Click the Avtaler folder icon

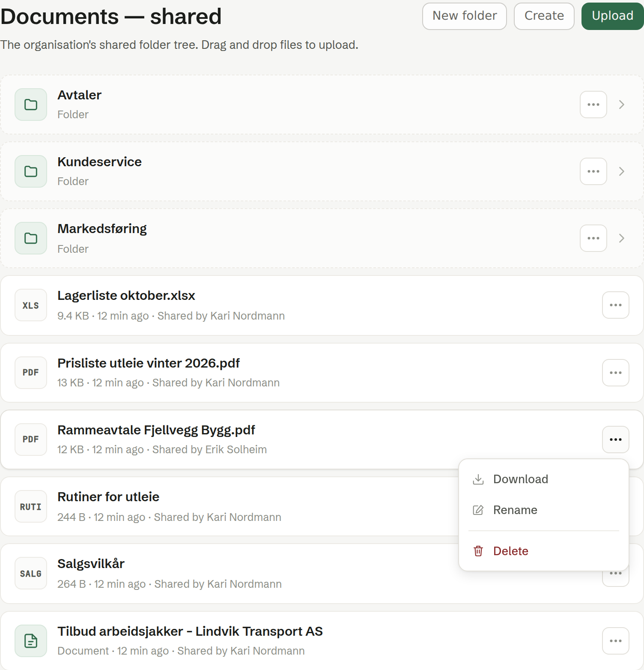[31, 105]
